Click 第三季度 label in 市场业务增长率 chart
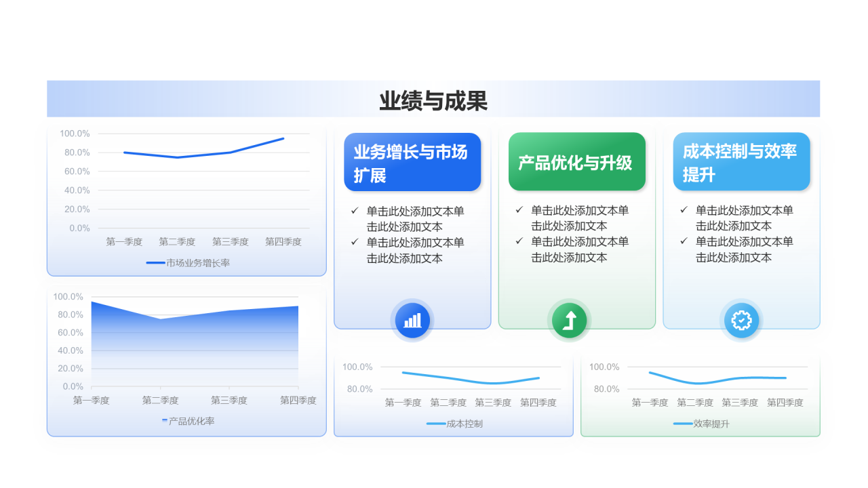This screenshot has height=488, width=868. 231,241
